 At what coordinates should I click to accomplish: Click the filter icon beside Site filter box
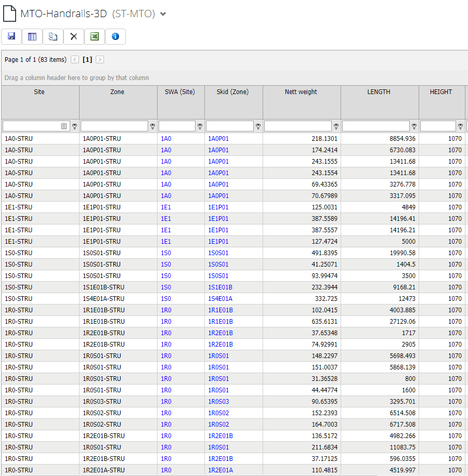(x=75, y=126)
